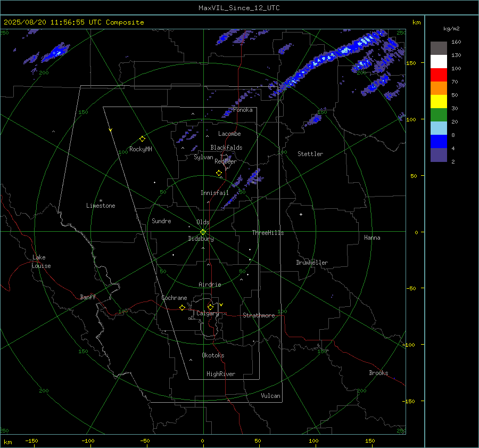Screen dimensions: 479x448
Task: Click the bright blue 8 legend block
Action: 439,141
